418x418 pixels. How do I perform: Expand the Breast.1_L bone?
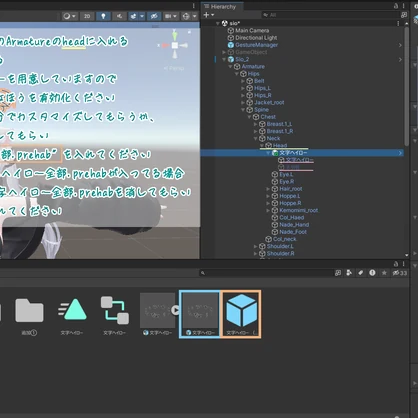pyautogui.click(x=256, y=124)
